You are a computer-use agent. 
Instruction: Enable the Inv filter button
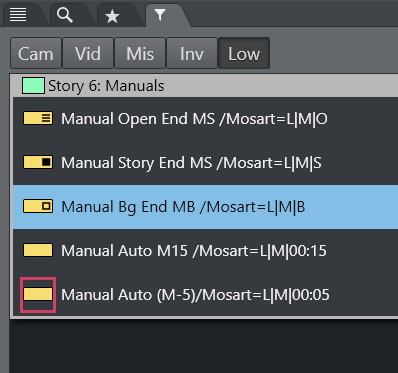pyautogui.click(x=192, y=53)
